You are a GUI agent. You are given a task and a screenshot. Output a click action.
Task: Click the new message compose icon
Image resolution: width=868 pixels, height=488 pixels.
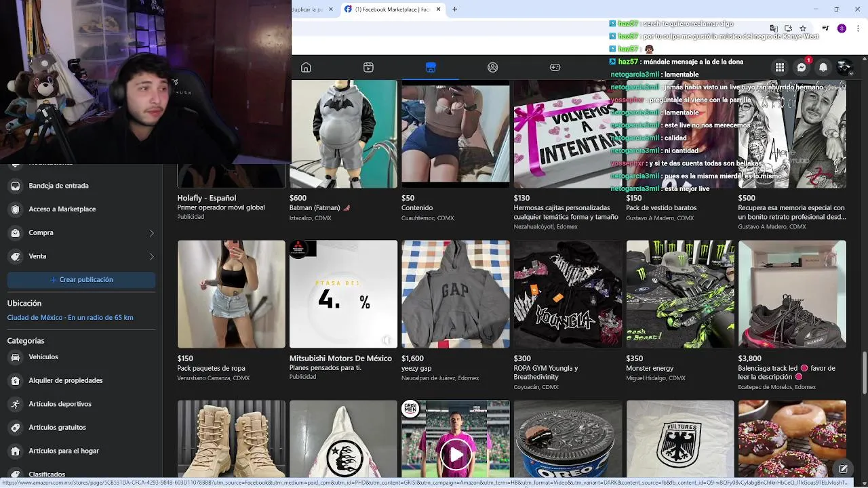pos(843,468)
